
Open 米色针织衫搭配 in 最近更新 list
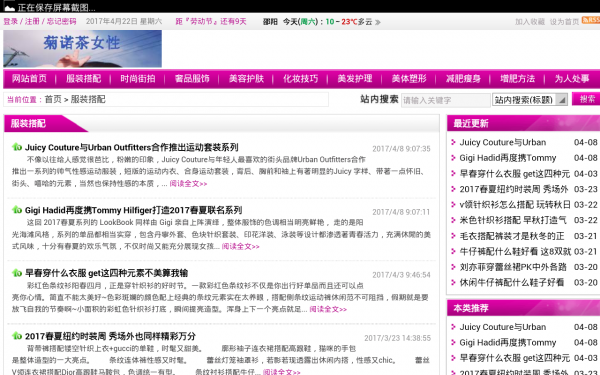pos(513,220)
